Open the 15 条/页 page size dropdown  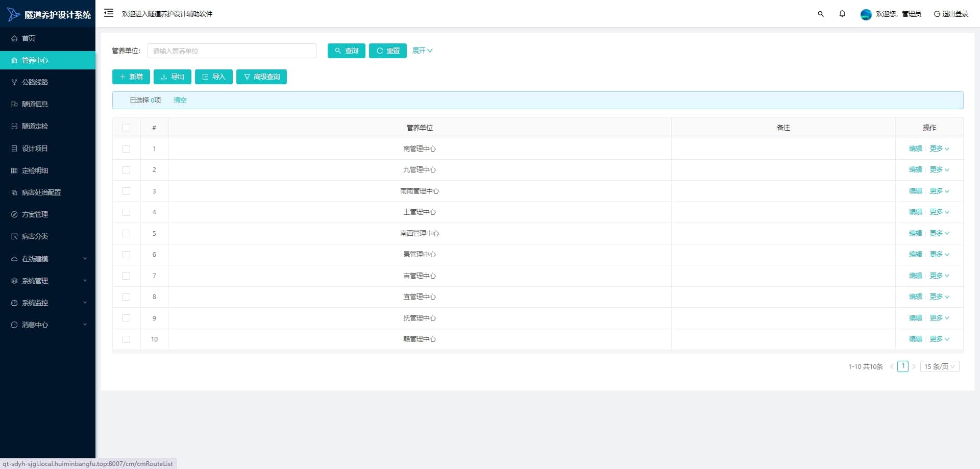click(x=940, y=366)
